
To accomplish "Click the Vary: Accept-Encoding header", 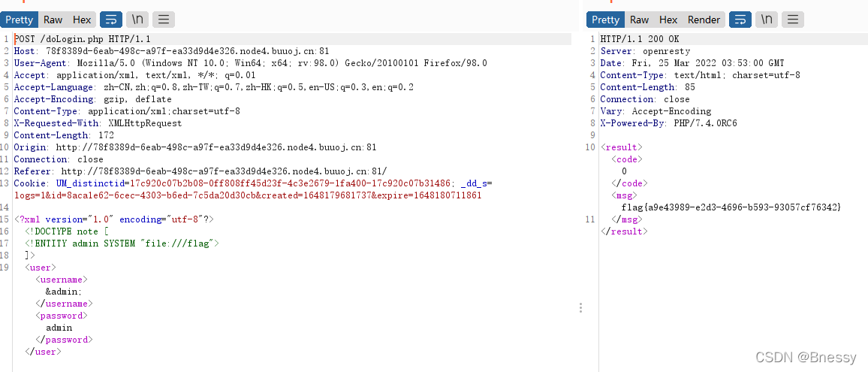I will point(656,111).
